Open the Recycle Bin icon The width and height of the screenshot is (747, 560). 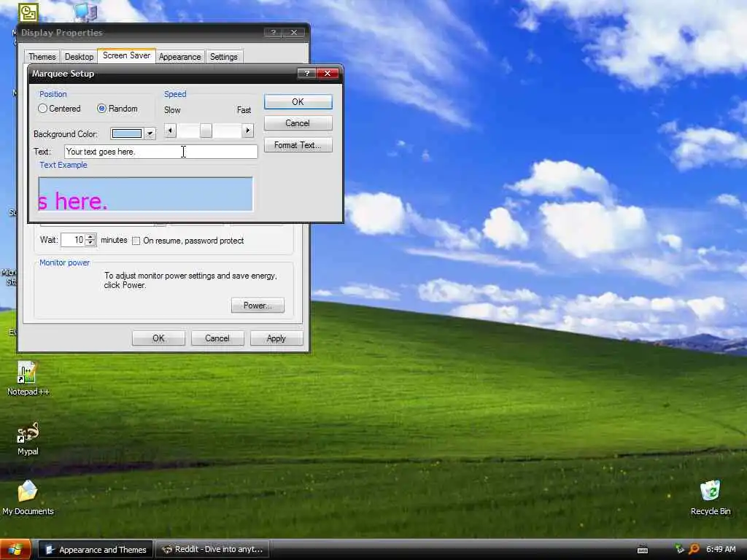coord(710,497)
